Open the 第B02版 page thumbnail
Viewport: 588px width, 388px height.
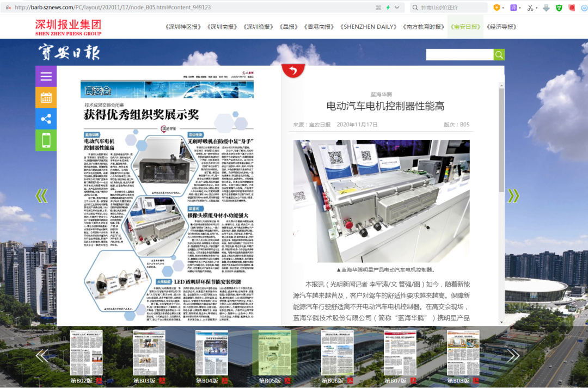click(86, 353)
